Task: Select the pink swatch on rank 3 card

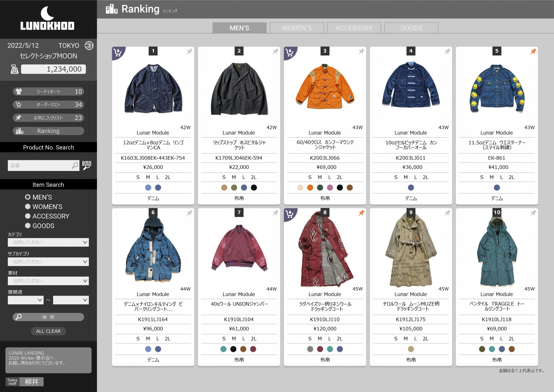Action: pyautogui.click(x=330, y=187)
